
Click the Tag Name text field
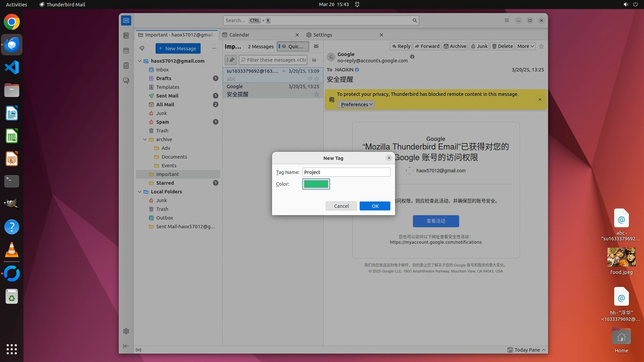pyautogui.click(x=346, y=172)
